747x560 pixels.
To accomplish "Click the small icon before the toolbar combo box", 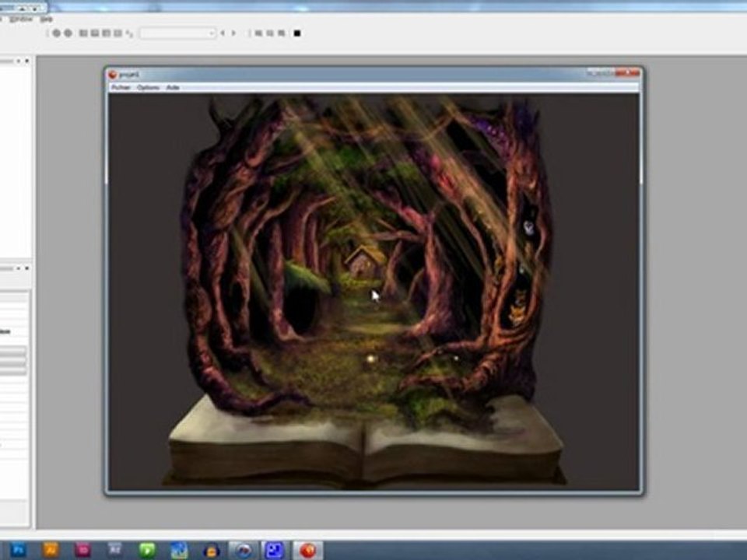I will point(130,33).
